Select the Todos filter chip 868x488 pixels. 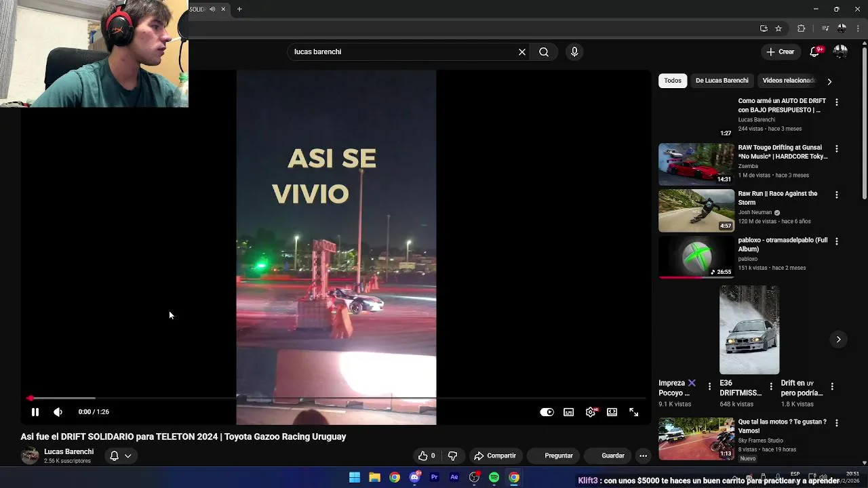pos(673,81)
